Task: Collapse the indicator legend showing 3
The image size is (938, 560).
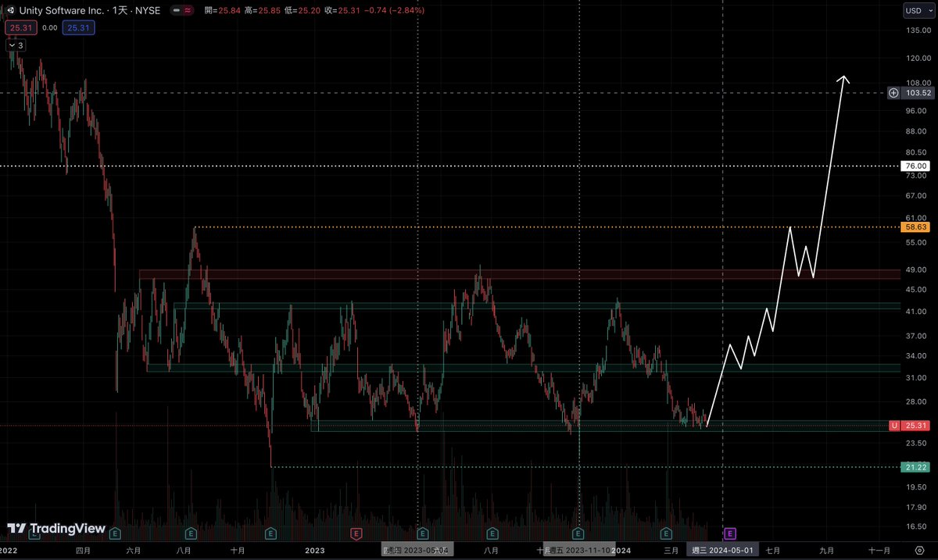Action: (16, 45)
